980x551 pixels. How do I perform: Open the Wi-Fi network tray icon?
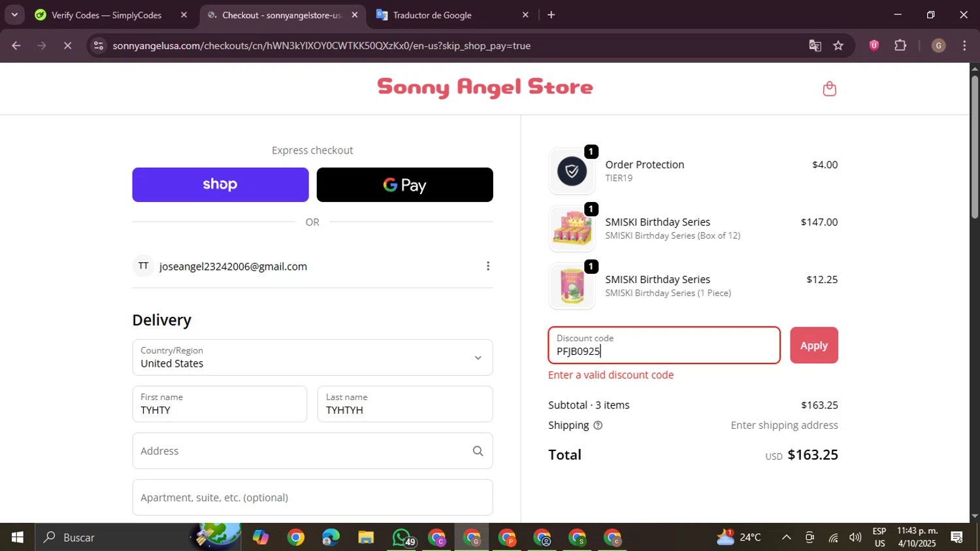(833, 537)
